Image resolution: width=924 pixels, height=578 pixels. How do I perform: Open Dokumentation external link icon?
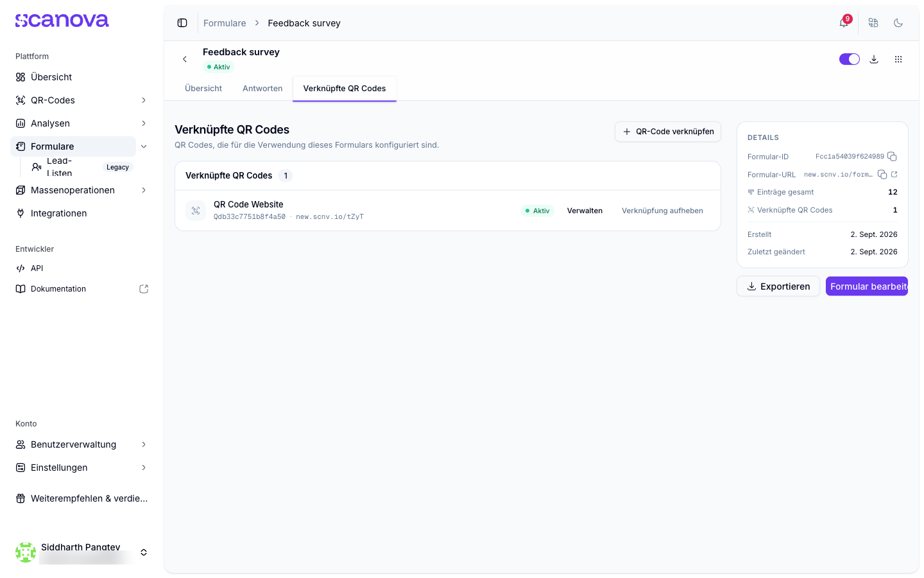click(x=144, y=289)
